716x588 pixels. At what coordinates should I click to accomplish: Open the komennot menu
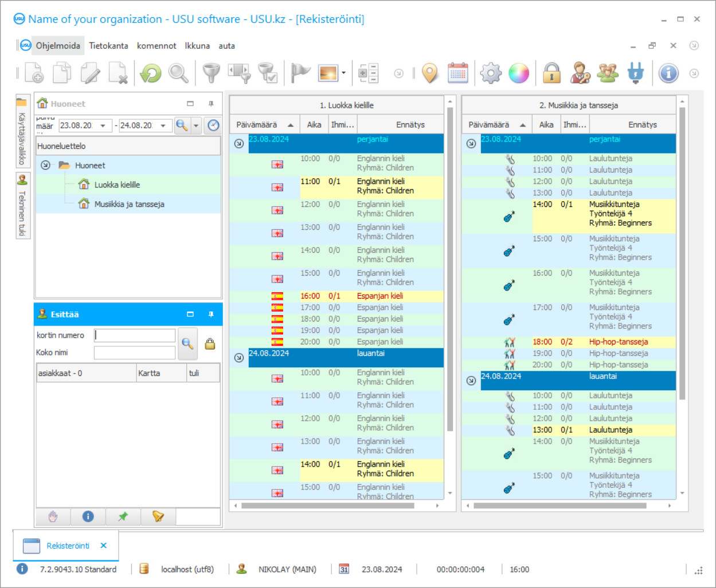pos(156,46)
